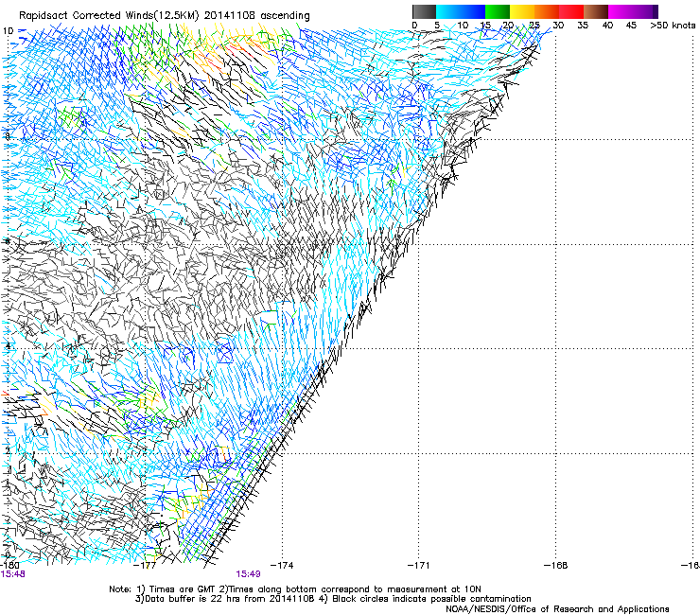Select the yellow 20-25 knots color bar segment

pyautogui.click(x=521, y=11)
